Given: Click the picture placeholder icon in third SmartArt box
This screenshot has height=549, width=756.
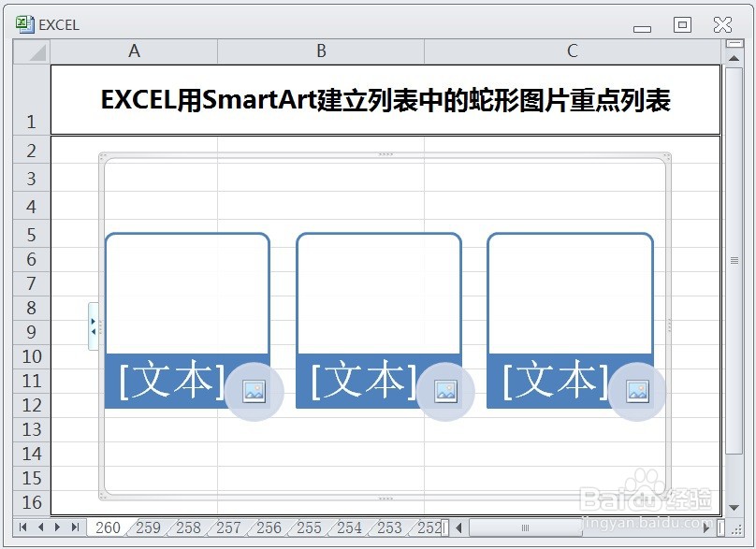Looking at the screenshot, I should point(637,391).
